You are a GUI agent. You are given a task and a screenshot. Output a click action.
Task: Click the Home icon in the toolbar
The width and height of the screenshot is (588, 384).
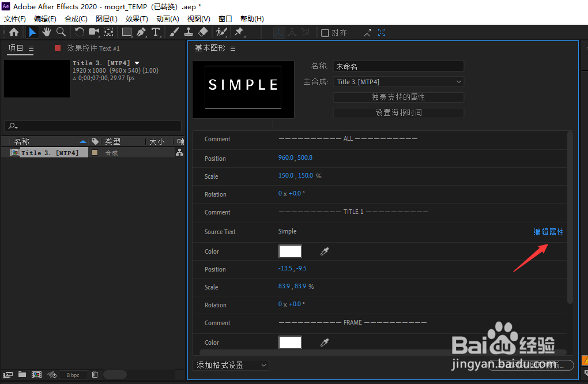tap(14, 32)
